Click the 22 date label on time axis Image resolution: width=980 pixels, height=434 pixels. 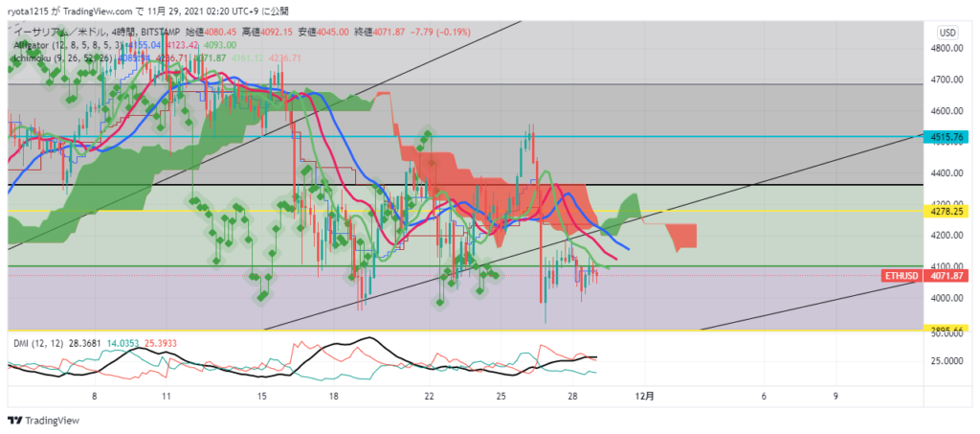point(429,396)
